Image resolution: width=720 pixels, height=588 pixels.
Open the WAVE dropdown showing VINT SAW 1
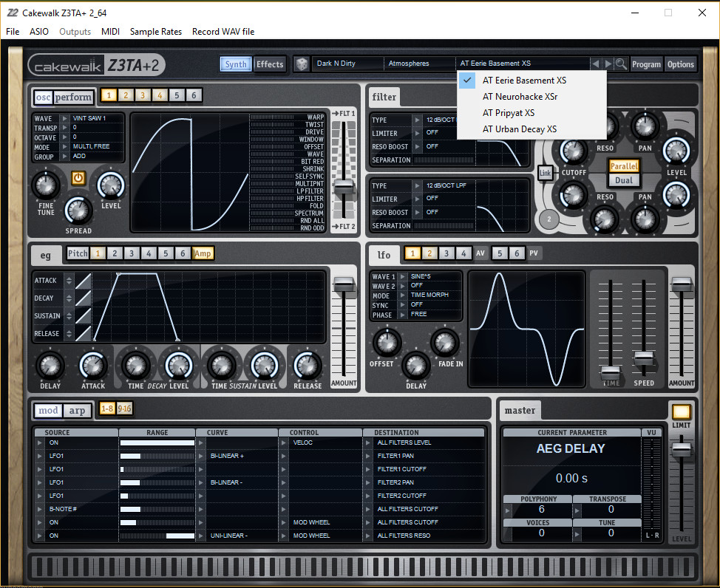[89, 117]
